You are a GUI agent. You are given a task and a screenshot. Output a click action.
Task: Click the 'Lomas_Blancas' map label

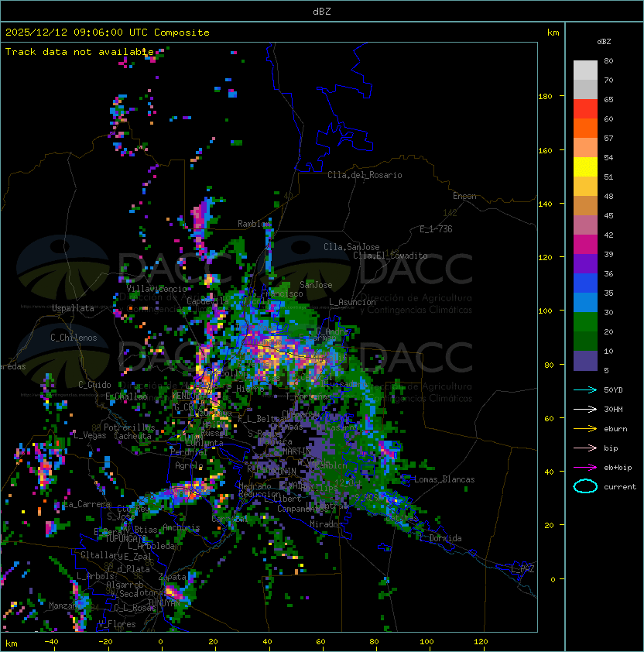[444, 479]
